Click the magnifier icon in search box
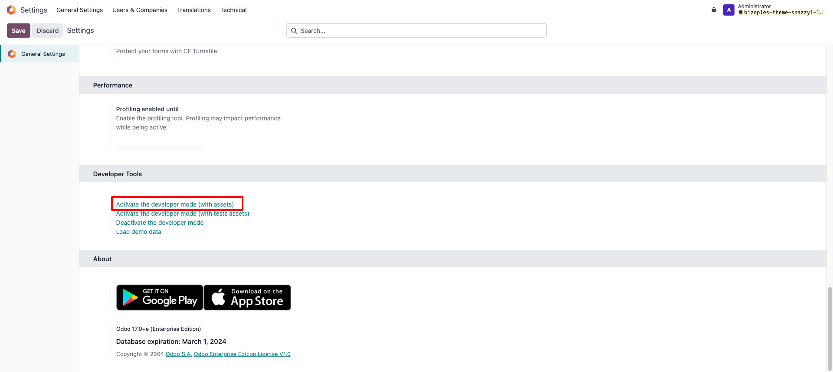 click(294, 31)
